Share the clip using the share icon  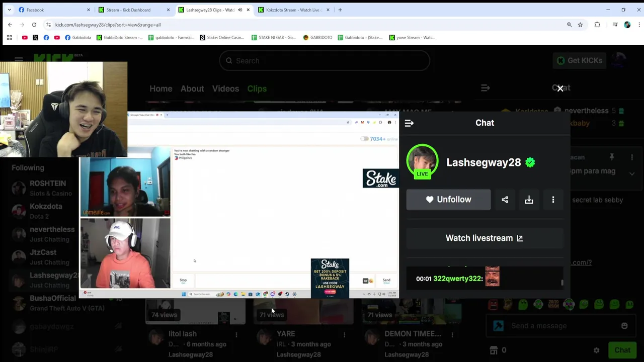tap(505, 200)
